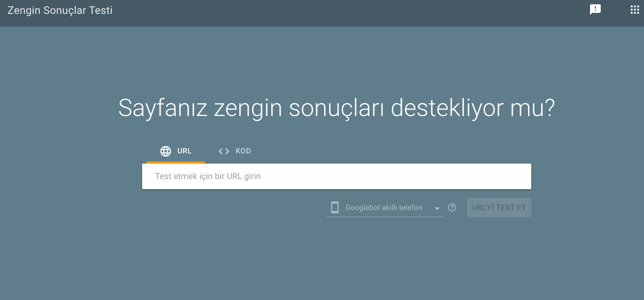Click the Zengin Sonuçlar Testi title
Image resolution: width=644 pixels, height=300 pixels.
[x=60, y=10]
